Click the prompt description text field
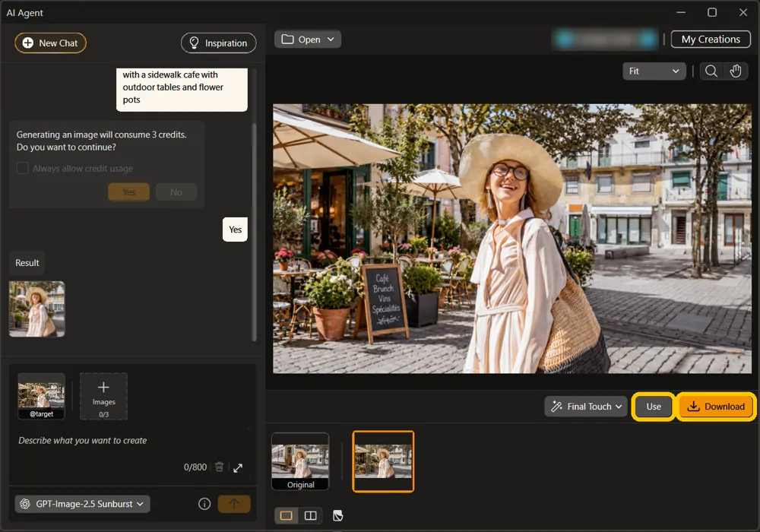This screenshot has height=532, width=760. pos(131,441)
